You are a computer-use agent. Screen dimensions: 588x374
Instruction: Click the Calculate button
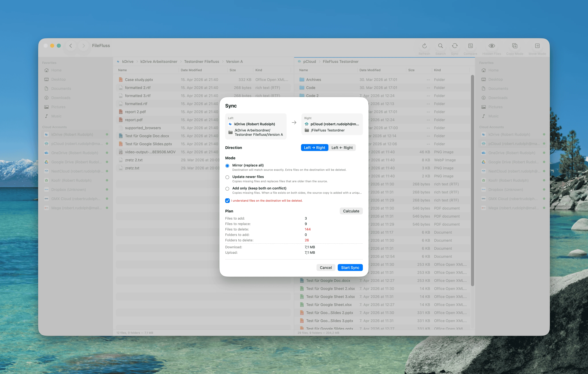pos(351,211)
